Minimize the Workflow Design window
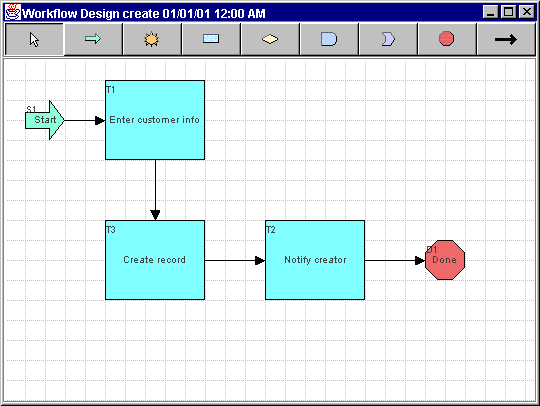The width and height of the screenshot is (540, 406). (x=490, y=12)
